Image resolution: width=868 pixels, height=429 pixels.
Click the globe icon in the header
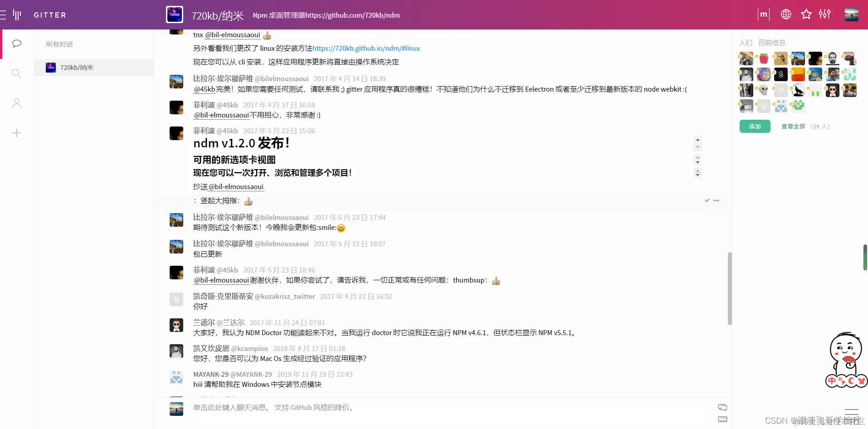pos(786,15)
